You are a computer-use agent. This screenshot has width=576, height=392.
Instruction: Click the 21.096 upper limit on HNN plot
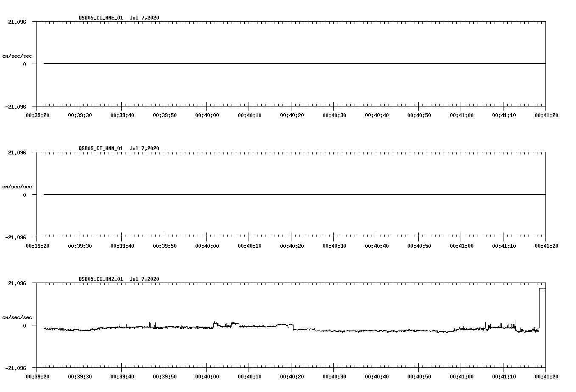17,152
